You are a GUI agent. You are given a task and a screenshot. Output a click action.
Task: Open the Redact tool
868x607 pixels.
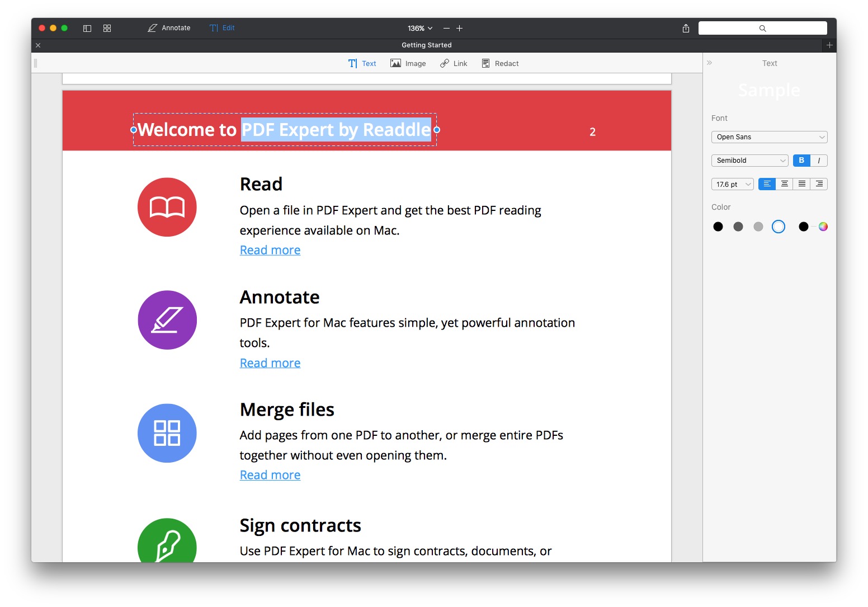coord(500,63)
